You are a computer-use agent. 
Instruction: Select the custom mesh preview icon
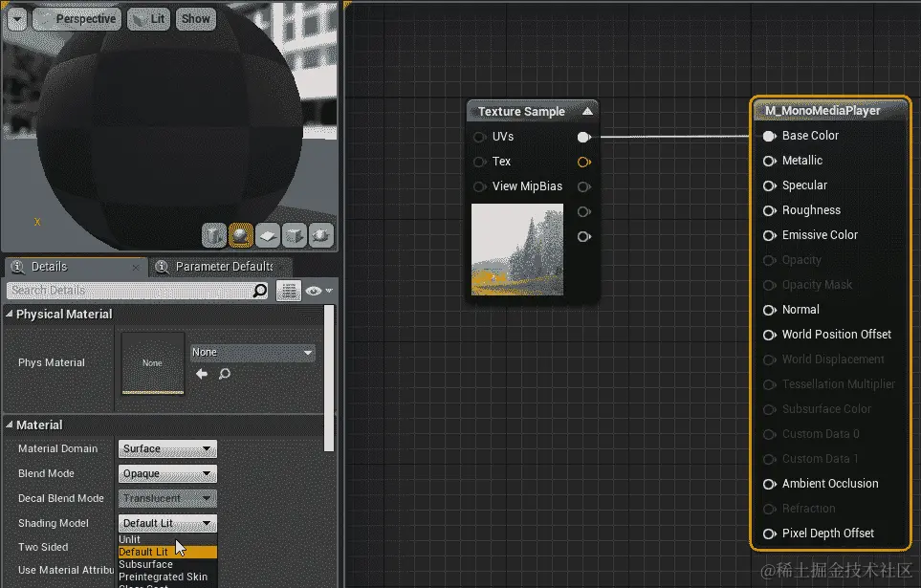tap(320, 235)
